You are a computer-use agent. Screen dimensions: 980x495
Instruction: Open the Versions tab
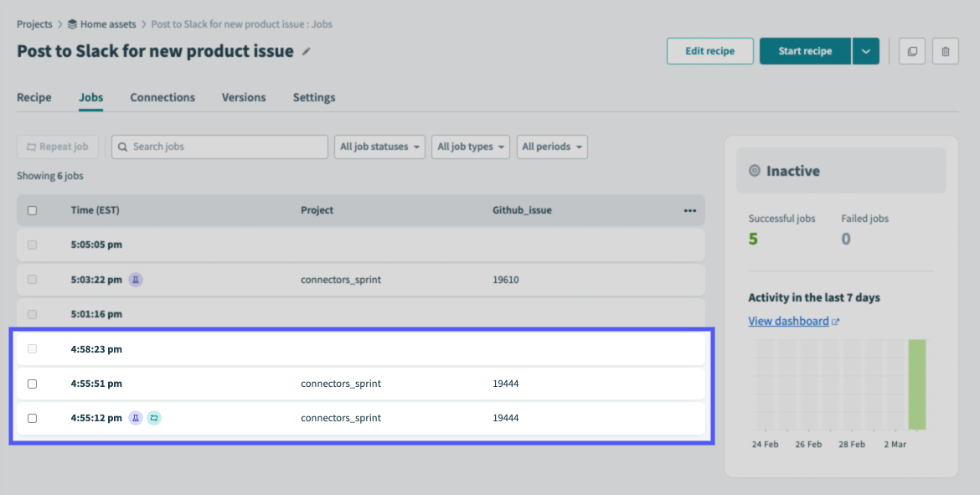(x=244, y=98)
